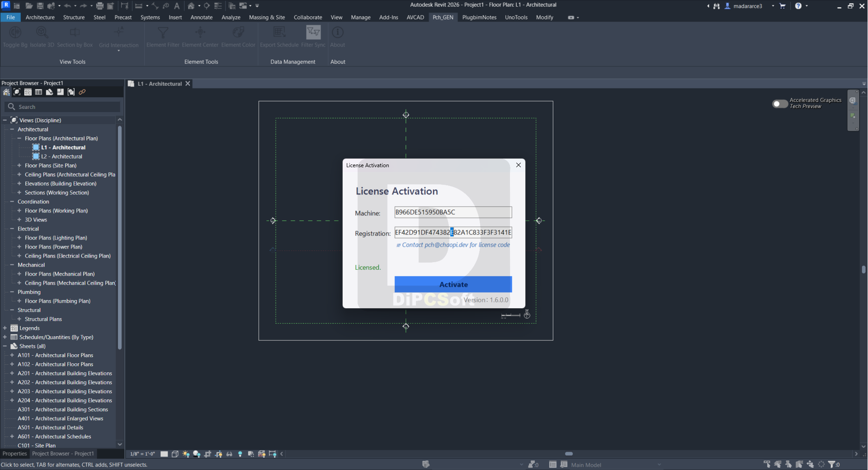Expand Elevations (Building Elevation) node
868x470 pixels.
point(19,183)
